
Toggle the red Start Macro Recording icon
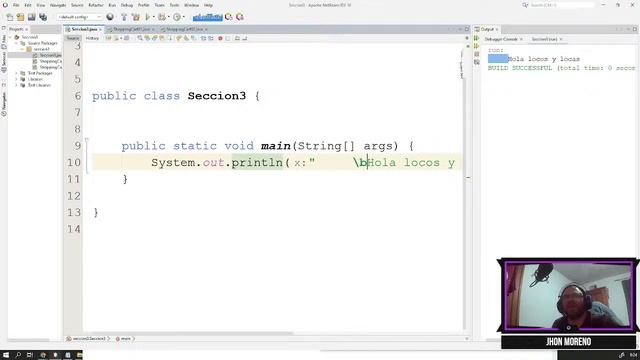click(220, 38)
